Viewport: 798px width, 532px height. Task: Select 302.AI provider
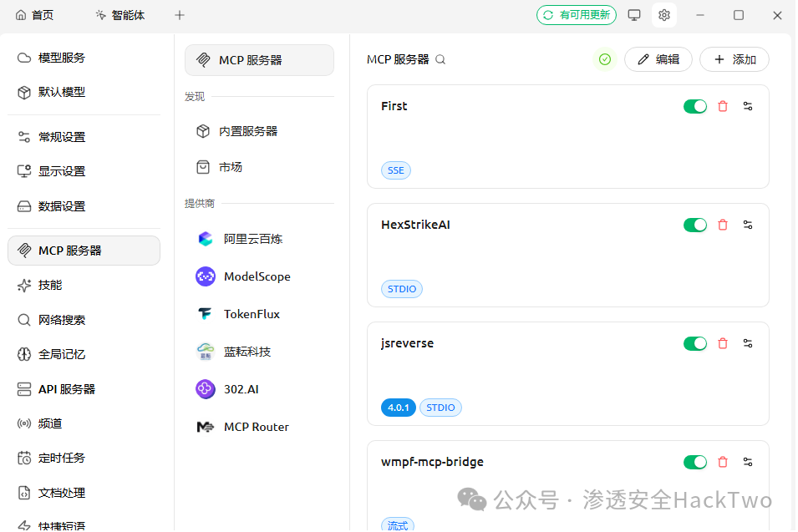click(x=260, y=389)
